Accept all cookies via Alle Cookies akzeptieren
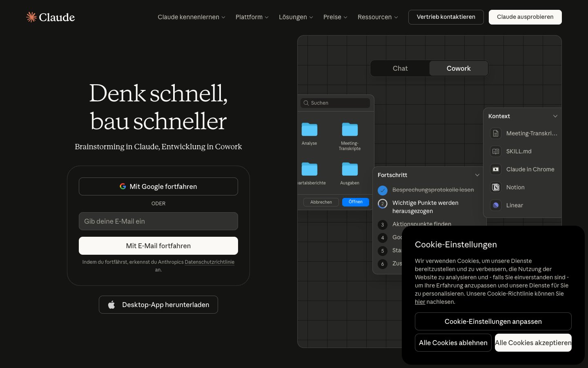 click(x=533, y=343)
